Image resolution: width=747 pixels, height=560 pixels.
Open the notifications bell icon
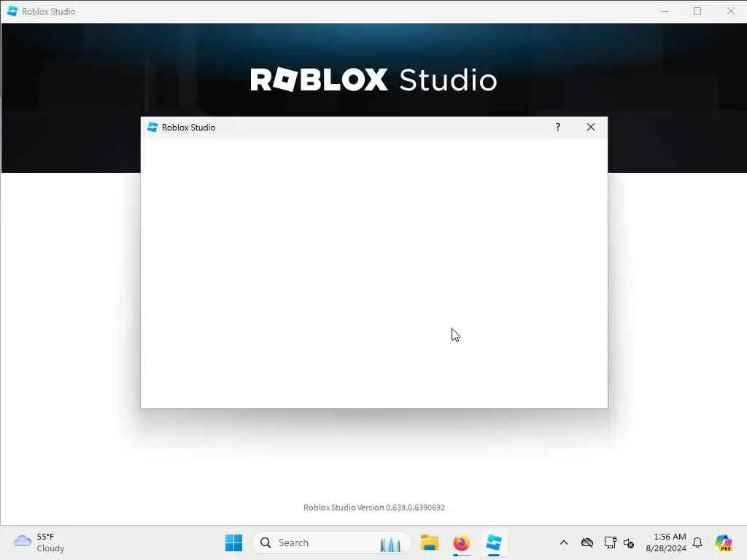point(697,542)
